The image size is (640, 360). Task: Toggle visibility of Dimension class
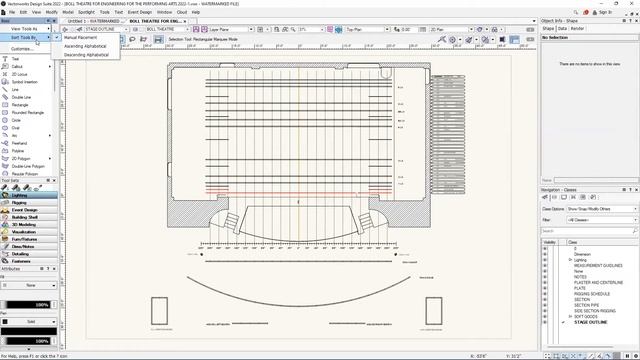point(545,254)
